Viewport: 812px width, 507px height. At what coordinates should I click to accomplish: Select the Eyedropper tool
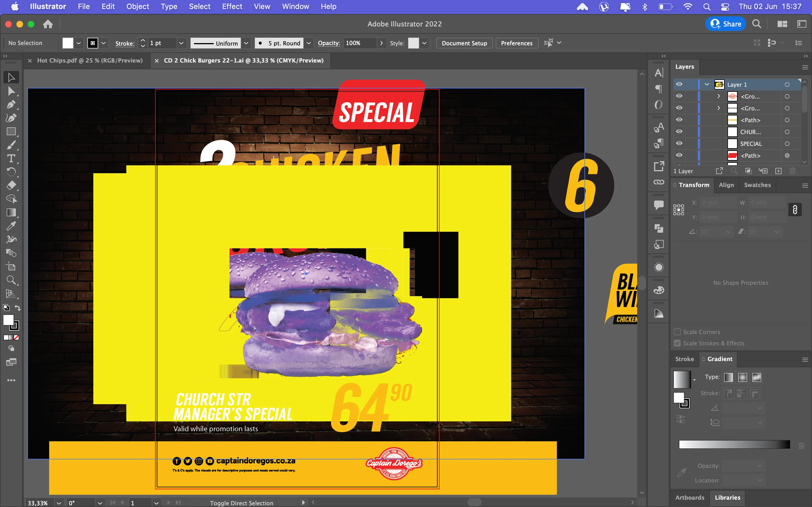[11, 226]
